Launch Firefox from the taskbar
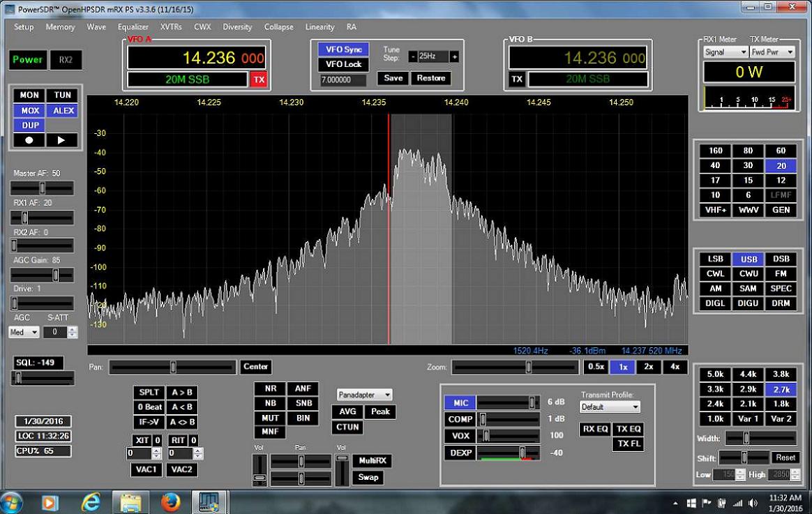 (170, 501)
